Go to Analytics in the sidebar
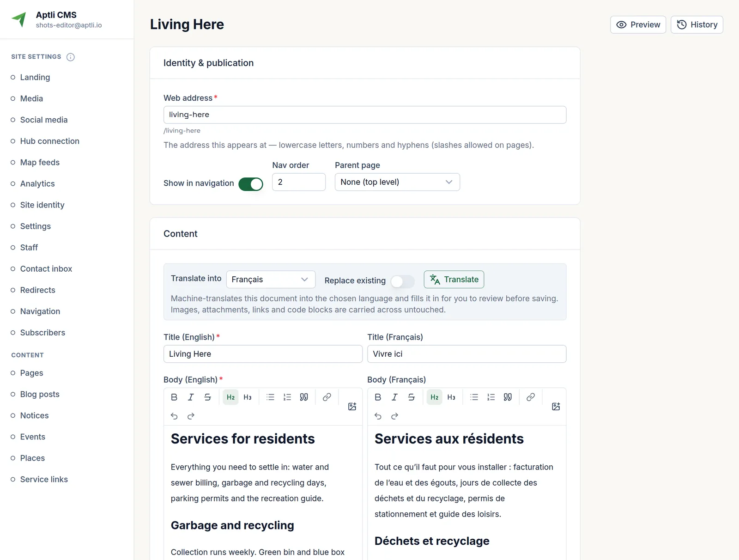 click(x=37, y=183)
